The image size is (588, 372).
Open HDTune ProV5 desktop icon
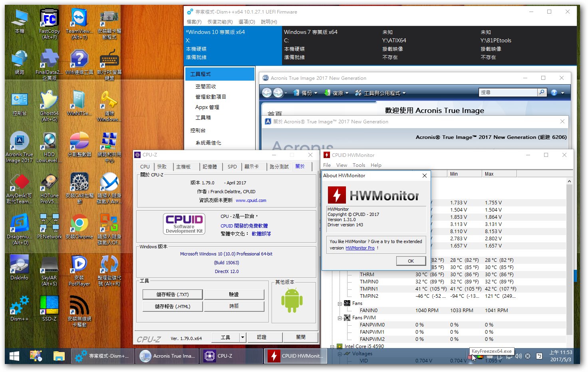[x=49, y=188]
